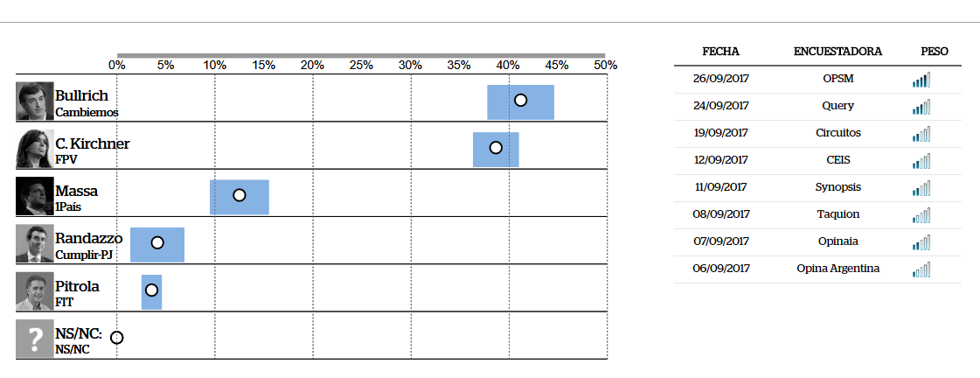Select the Massa poll average marker

(x=239, y=195)
